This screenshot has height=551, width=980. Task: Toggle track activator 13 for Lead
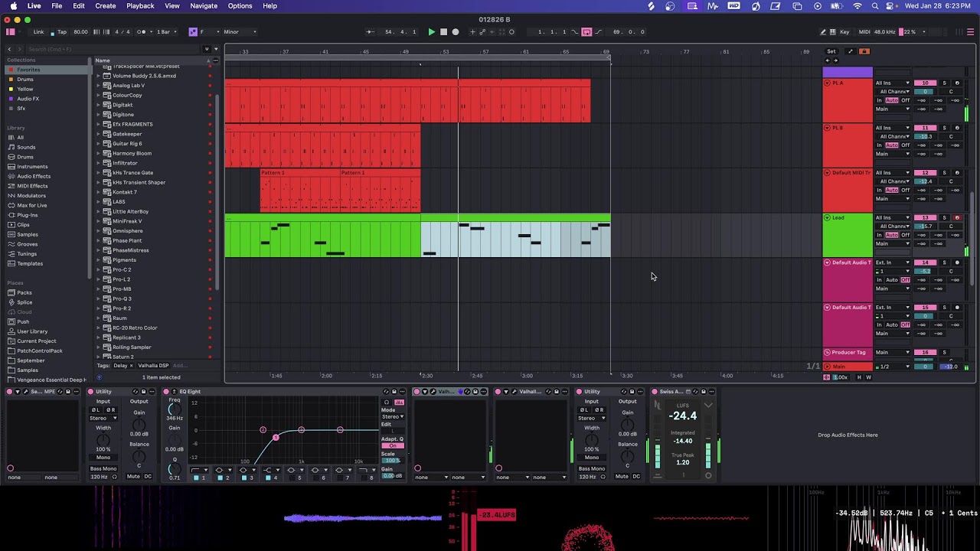[925, 217]
